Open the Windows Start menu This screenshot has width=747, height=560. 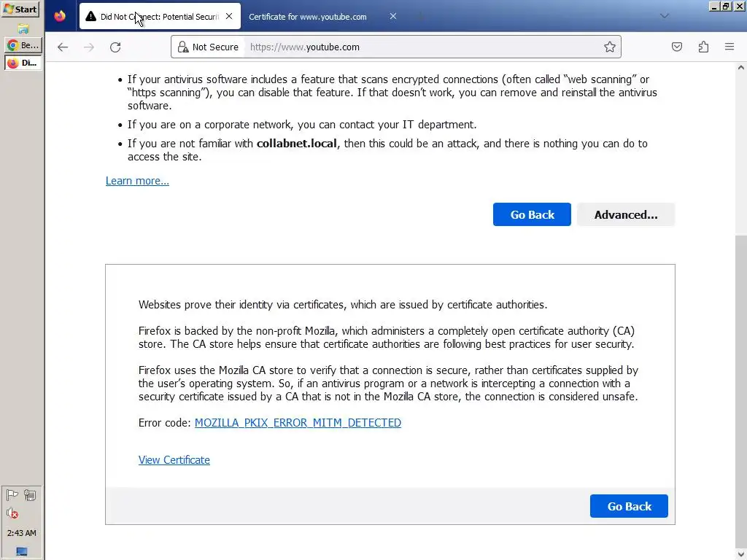coord(20,9)
